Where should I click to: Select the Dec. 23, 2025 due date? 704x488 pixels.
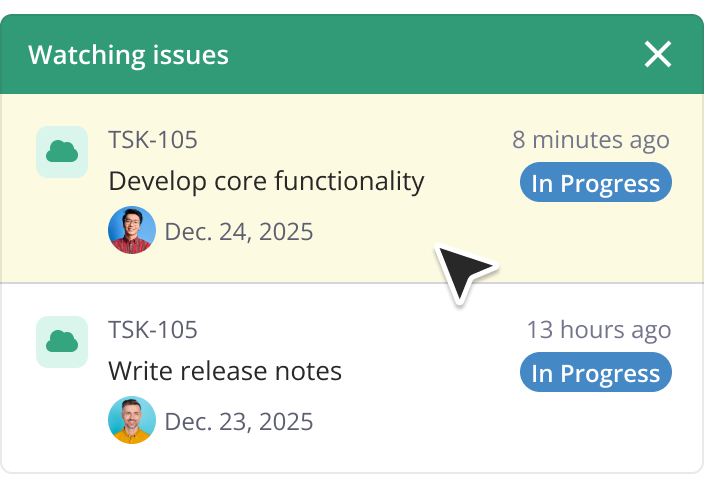tap(239, 422)
